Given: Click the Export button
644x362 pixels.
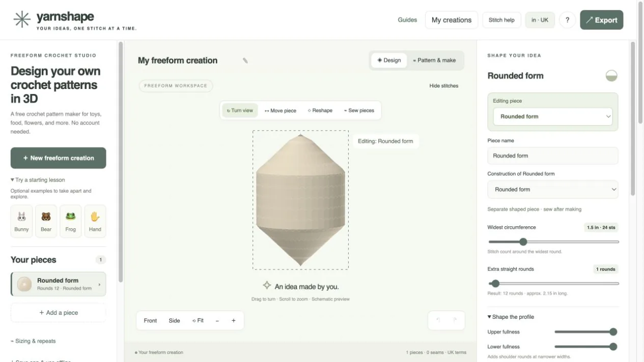Looking at the screenshot, I should click(x=601, y=20).
